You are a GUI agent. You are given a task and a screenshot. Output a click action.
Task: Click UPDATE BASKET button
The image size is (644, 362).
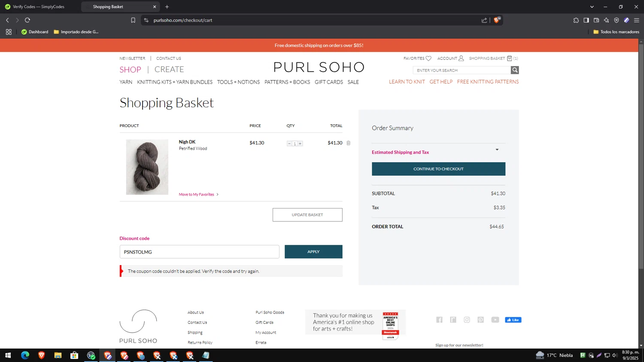click(307, 215)
